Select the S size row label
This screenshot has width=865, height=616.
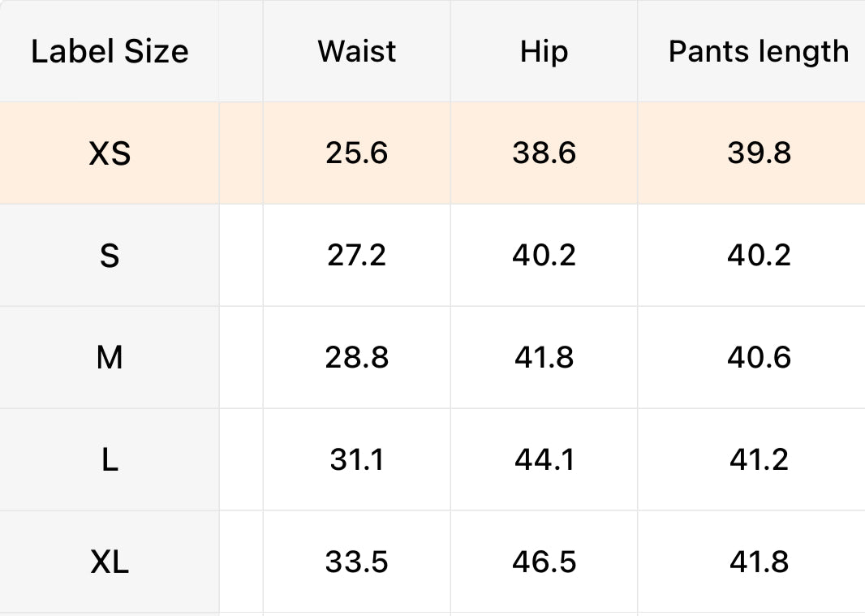[110, 256]
